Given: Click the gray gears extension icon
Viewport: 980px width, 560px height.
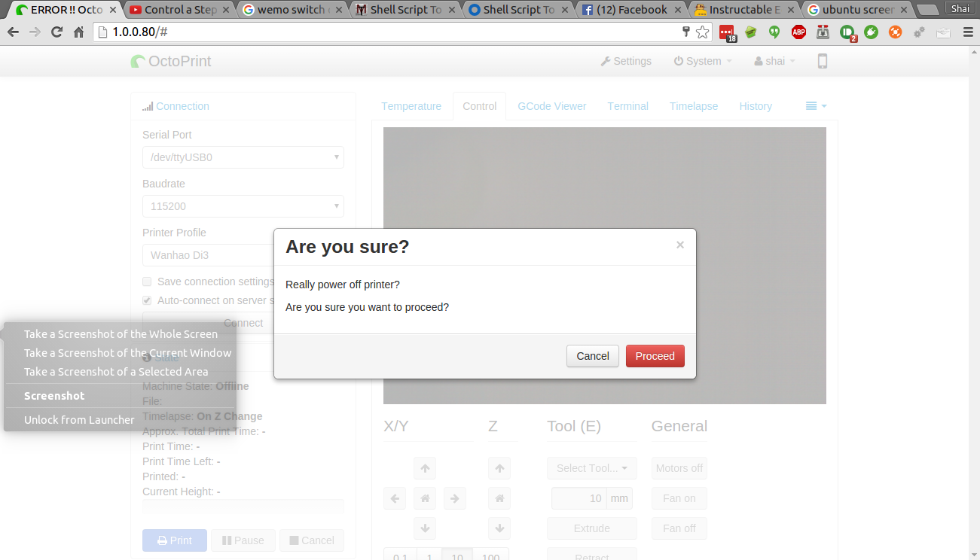Looking at the screenshot, I should [x=919, y=32].
